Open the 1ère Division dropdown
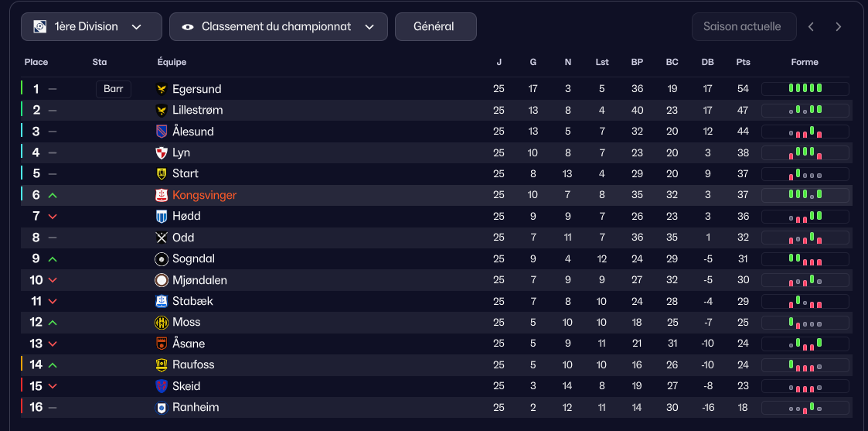 [x=91, y=27]
